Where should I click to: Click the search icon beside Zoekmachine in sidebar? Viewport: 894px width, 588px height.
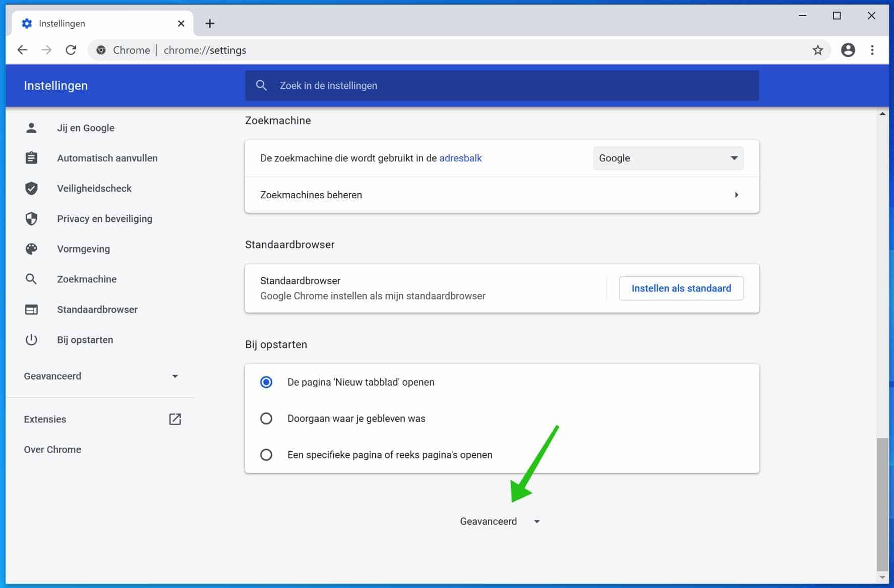click(31, 279)
